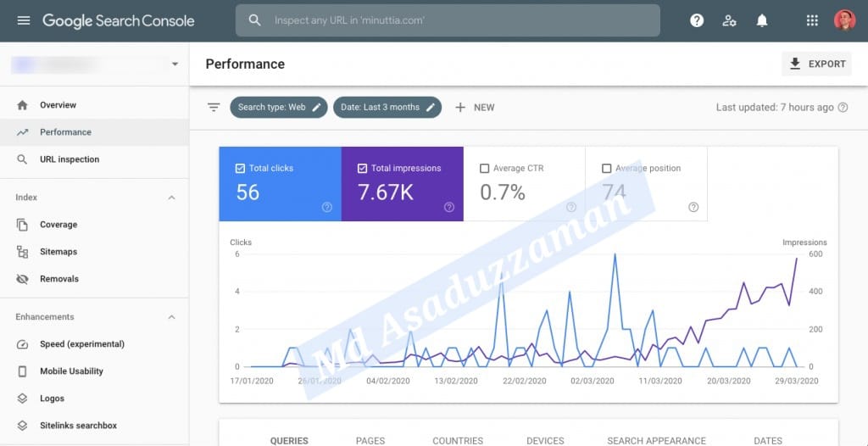Click help icon on Total clicks card
868x446 pixels.
click(327, 207)
